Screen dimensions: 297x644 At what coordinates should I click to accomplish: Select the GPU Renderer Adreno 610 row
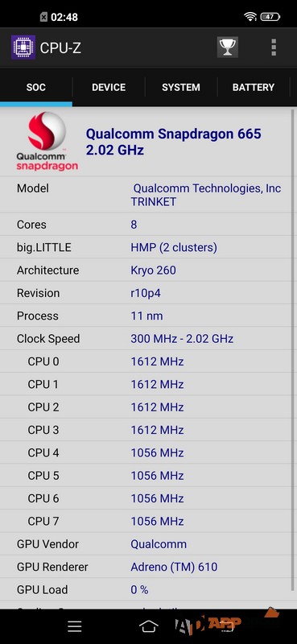146,567
